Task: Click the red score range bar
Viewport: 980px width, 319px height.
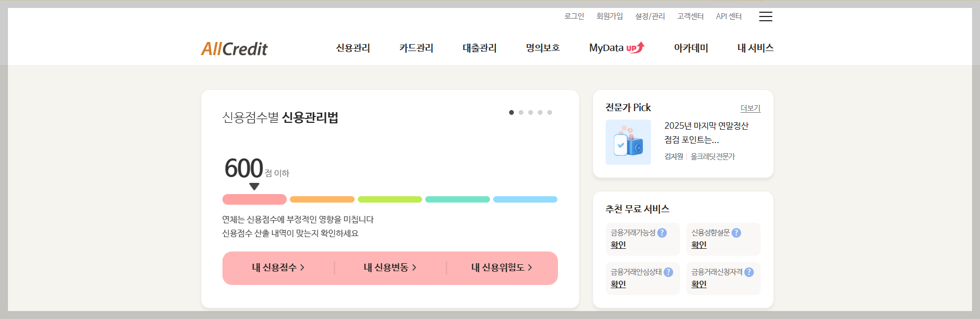Action: pyautogui.click(x=254, y=199)
